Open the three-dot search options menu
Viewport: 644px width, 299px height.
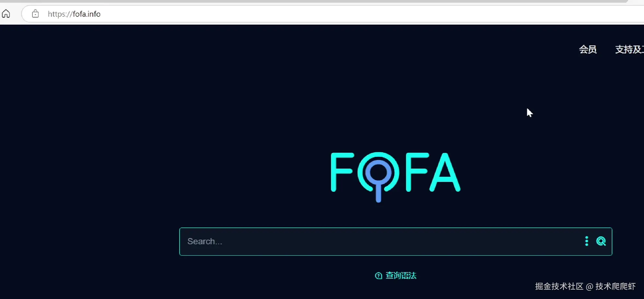pyautogui.click(x=587, y=241)
